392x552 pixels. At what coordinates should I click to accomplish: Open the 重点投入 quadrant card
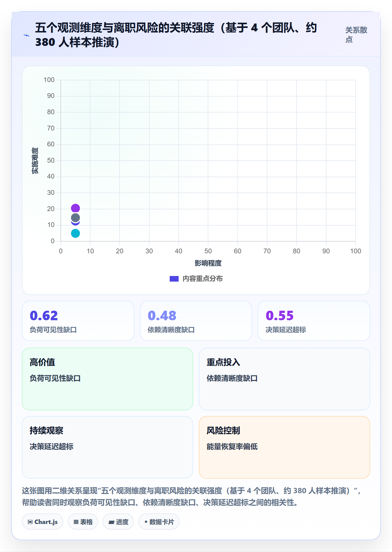pos(284,379)
